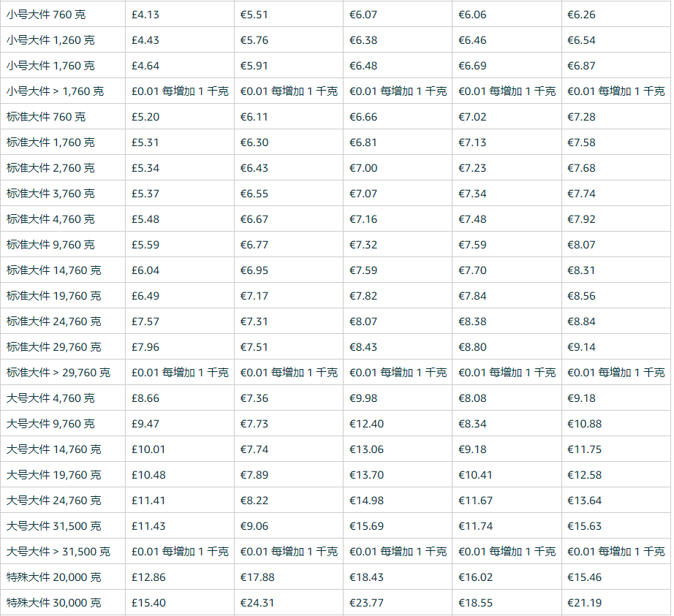Viewport: 674px width, 616px height.
Task: Select the €6.87 cell in 1,760 克 row
Action: [581, 66]
